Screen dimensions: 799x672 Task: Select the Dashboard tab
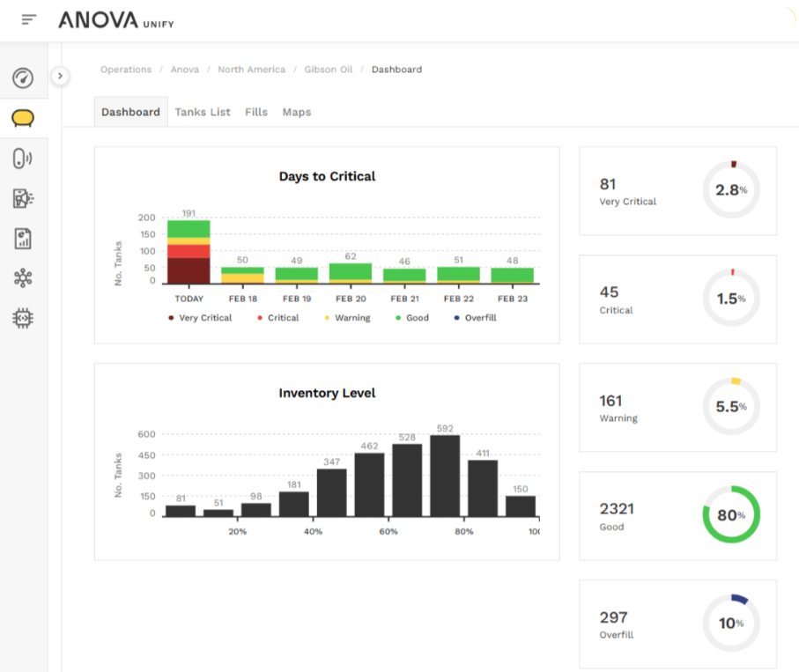pos(131,112)
